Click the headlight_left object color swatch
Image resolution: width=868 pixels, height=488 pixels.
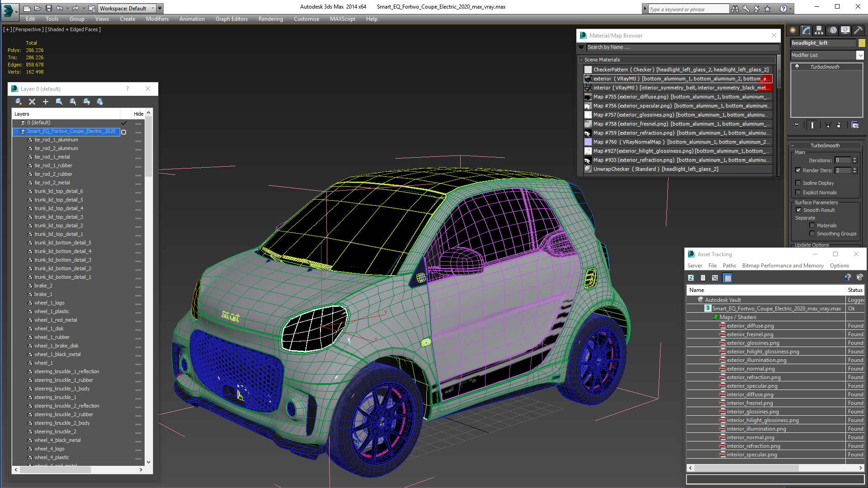click(862, 43)
